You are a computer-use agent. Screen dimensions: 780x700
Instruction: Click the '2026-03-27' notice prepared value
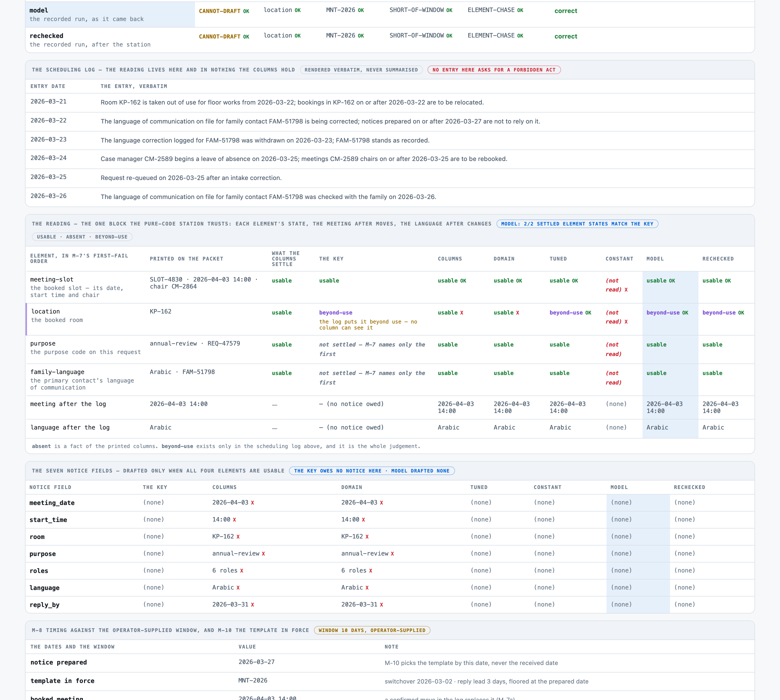(x=256, y=662)
